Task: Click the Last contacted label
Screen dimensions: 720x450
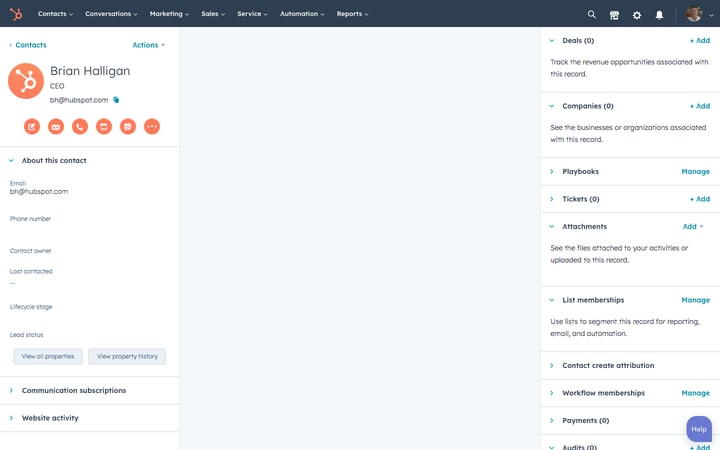Action: click(x=31, y=272)
